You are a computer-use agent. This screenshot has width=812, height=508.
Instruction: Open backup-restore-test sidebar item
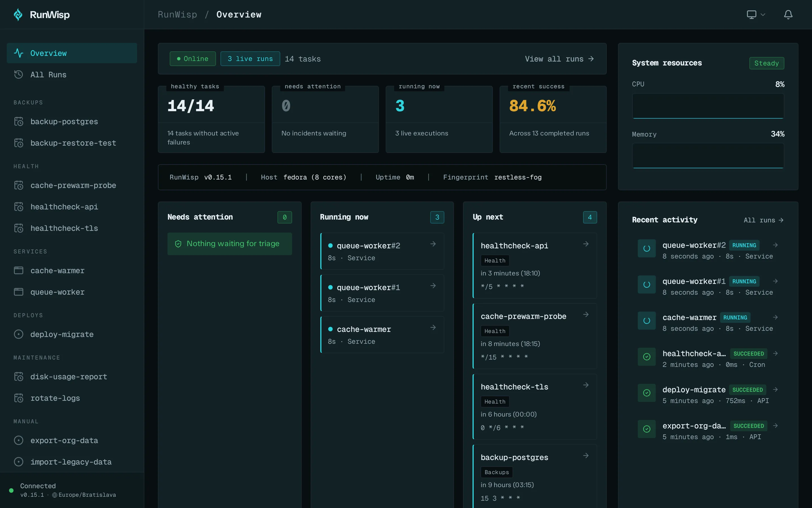(x=72, y=143)
